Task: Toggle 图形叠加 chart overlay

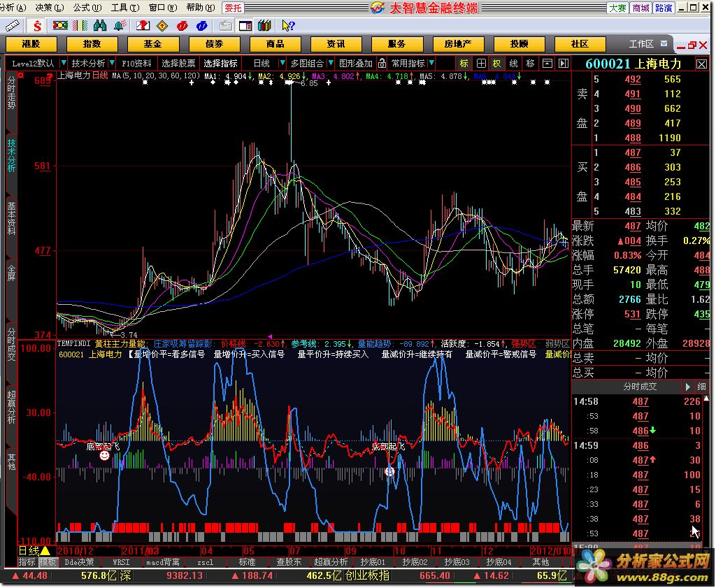Action: 356,64
